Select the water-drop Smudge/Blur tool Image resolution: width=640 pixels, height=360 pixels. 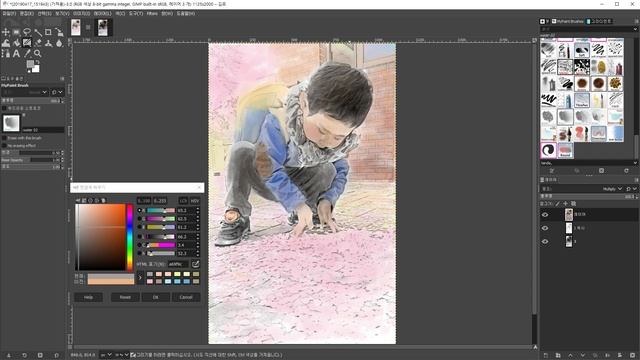[59, 43]
